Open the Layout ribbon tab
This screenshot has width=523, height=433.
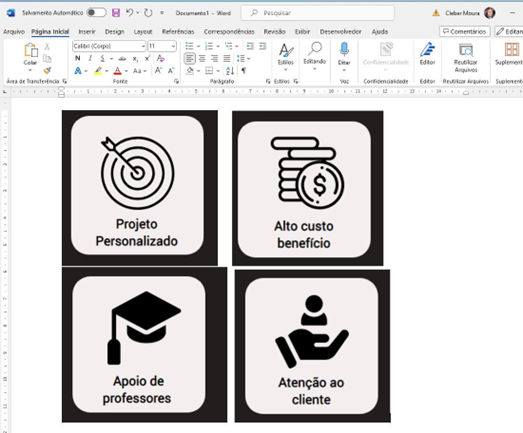pyautogui.click(x=143, y=32)
